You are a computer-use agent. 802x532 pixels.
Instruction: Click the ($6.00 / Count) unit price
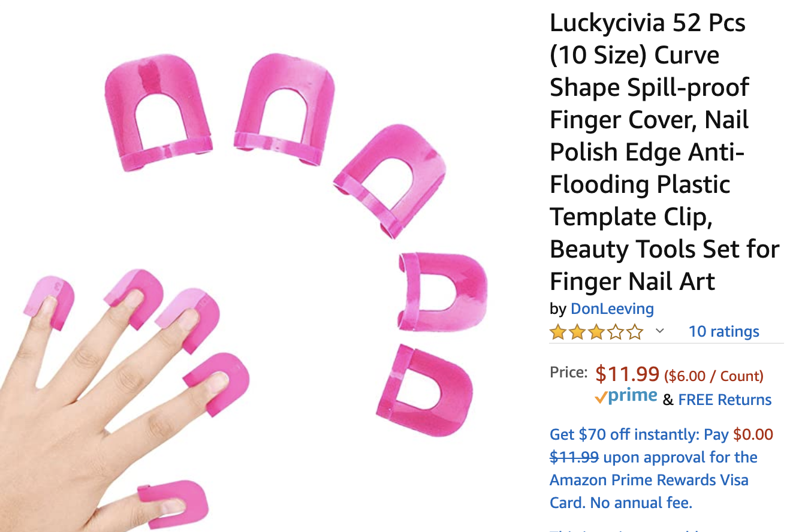point(714,376)
